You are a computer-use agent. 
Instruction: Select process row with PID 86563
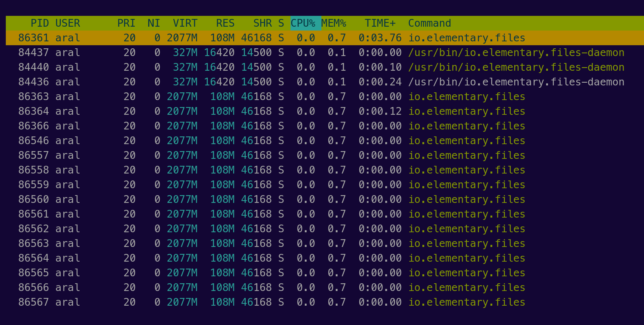tap(325, 243)
